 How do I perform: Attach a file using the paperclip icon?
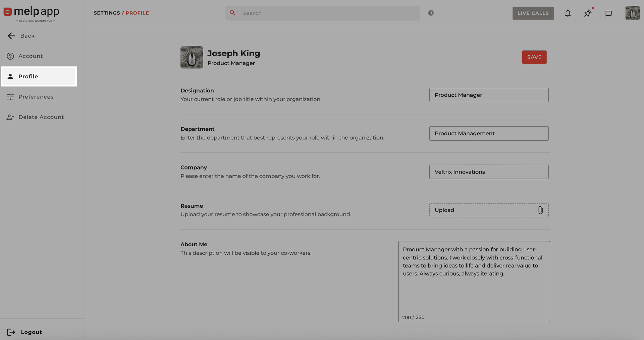click(x=540, y=210)
